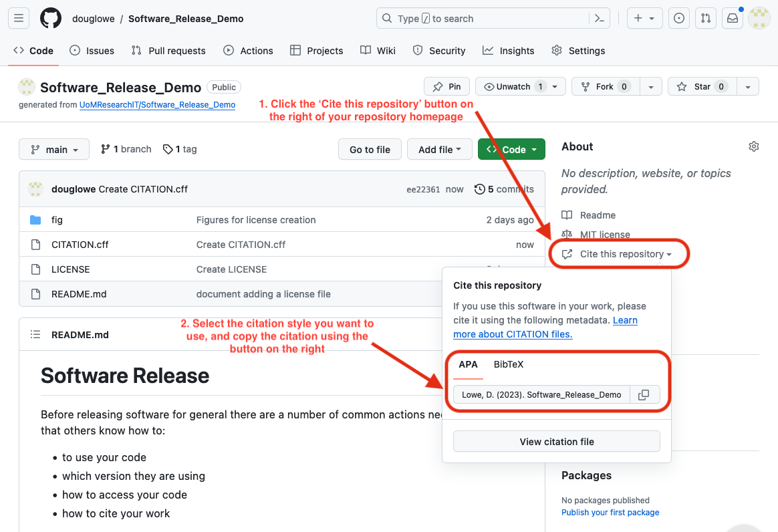Open the Security tab
Viewport: 778px width, 532px height.
439,51
